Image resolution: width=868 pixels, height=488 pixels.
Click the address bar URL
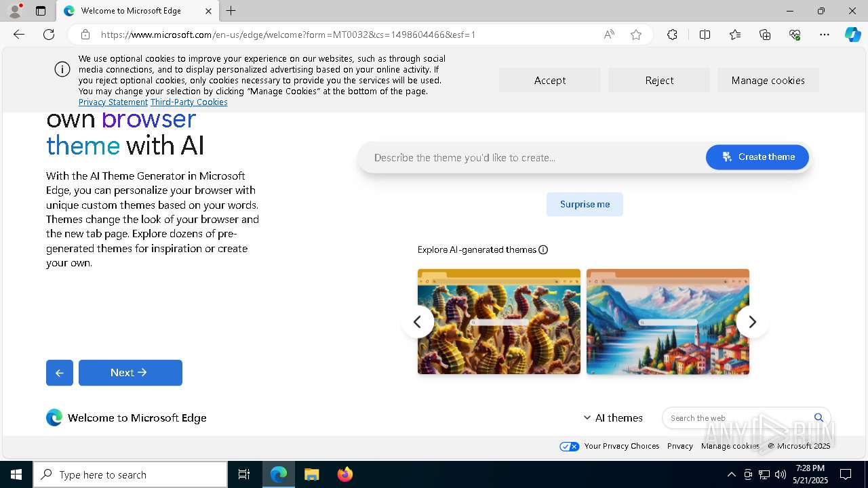[x=288, y=35]
